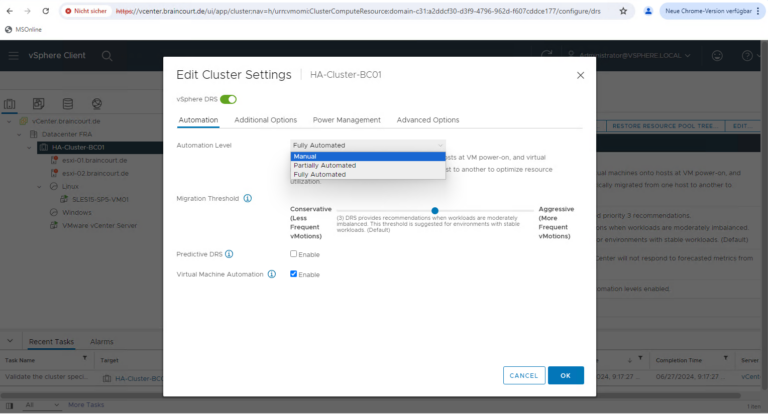Bookmark this page with star icon
Image resolution: width=768 pixels, height=414 pixels.
[623, 11]
